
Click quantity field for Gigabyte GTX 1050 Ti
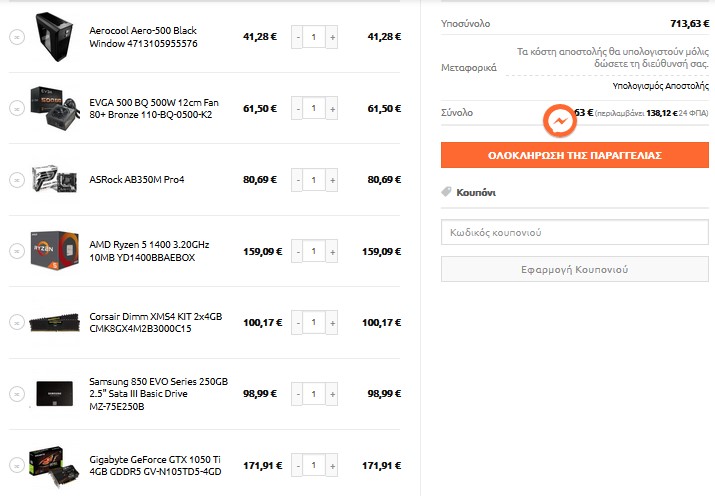[x=314, y=465]
